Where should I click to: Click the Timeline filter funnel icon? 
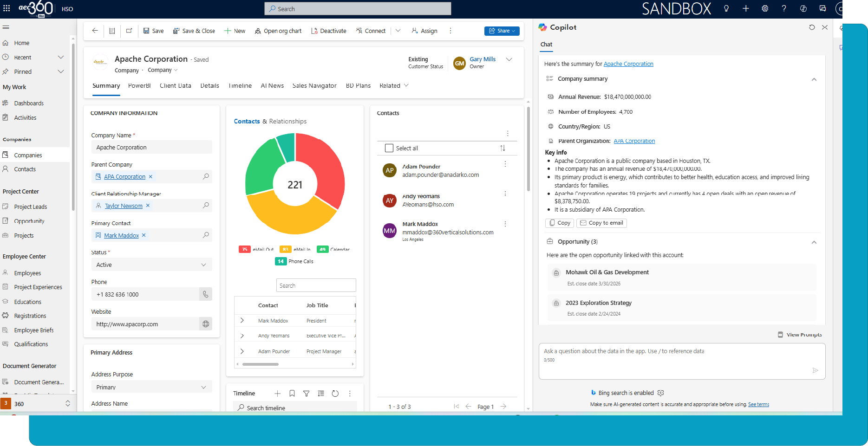click(306, 394)
